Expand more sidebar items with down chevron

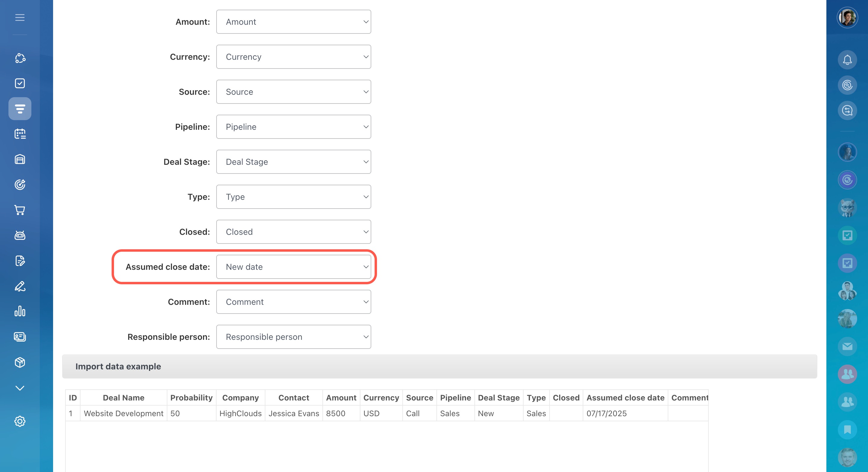click(20, 388)
